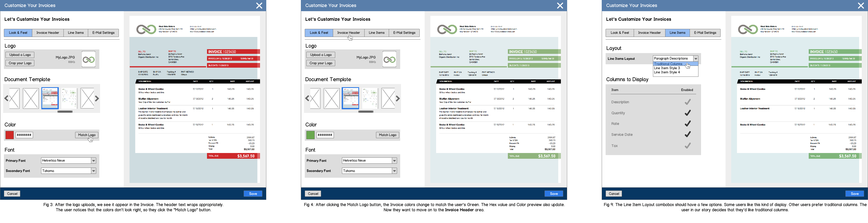The image size is (868, 223).
Task: Close the Fig 3 Customize Your Invoices dialog
Action: pos(259,6)
